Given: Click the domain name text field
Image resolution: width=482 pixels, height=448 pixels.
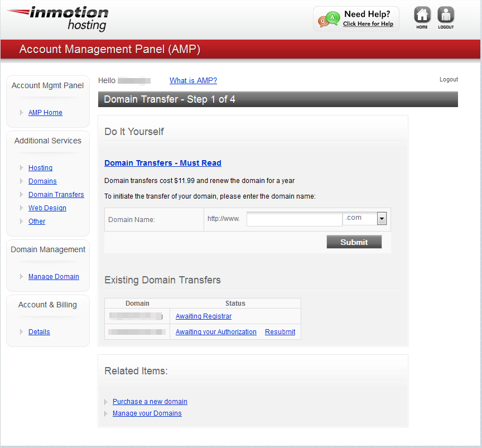Looking at the screenshot, I should (x=294, y=219).
